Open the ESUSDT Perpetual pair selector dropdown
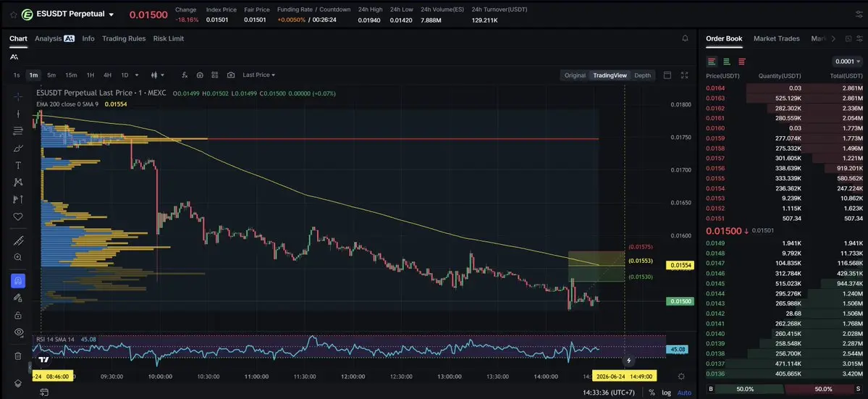Viewport: 868px width, 399px height. pyautogui.click(x=111, y=15)
